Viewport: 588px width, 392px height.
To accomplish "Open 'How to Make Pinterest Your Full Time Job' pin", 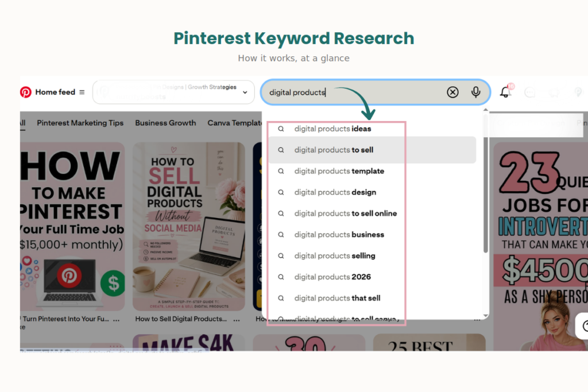I will pyautogui.click(x=72, y=226).
